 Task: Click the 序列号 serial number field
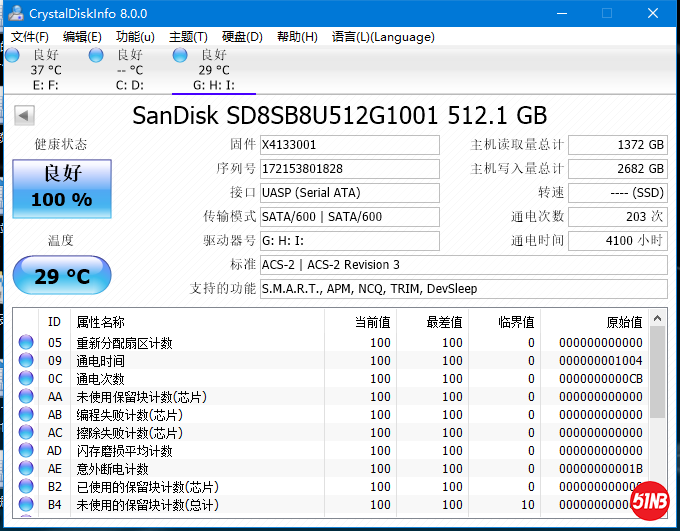(348, 169)
